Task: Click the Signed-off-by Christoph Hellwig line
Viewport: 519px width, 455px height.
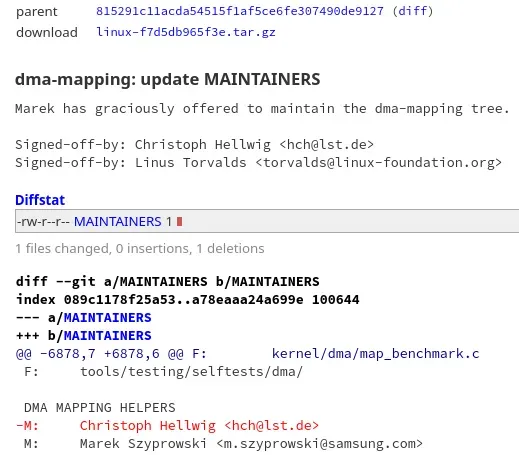Action: coord(194,145)
